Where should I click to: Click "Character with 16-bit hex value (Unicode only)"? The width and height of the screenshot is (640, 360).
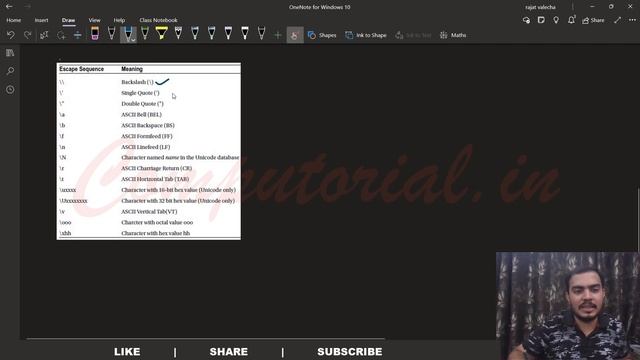click(x=178, y=190)
